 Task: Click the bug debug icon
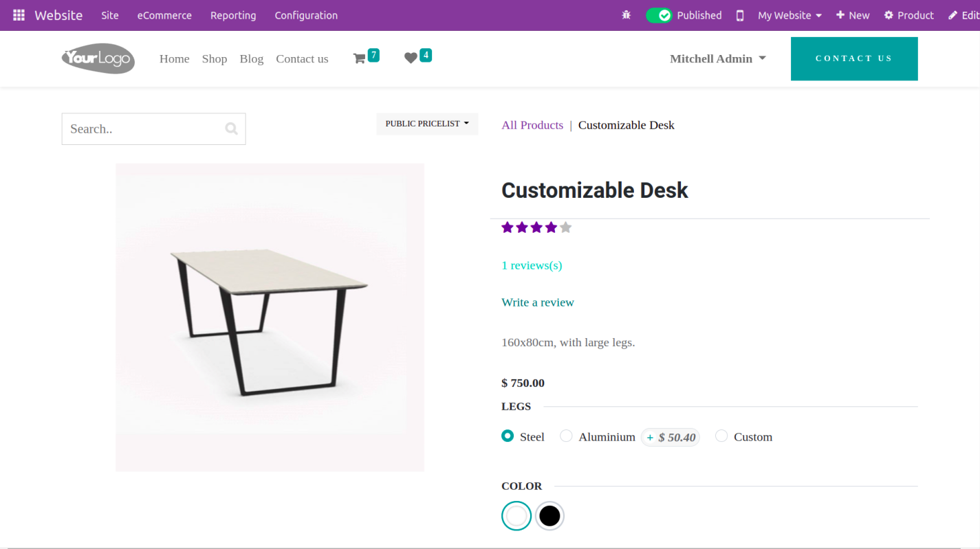(626, 15)
